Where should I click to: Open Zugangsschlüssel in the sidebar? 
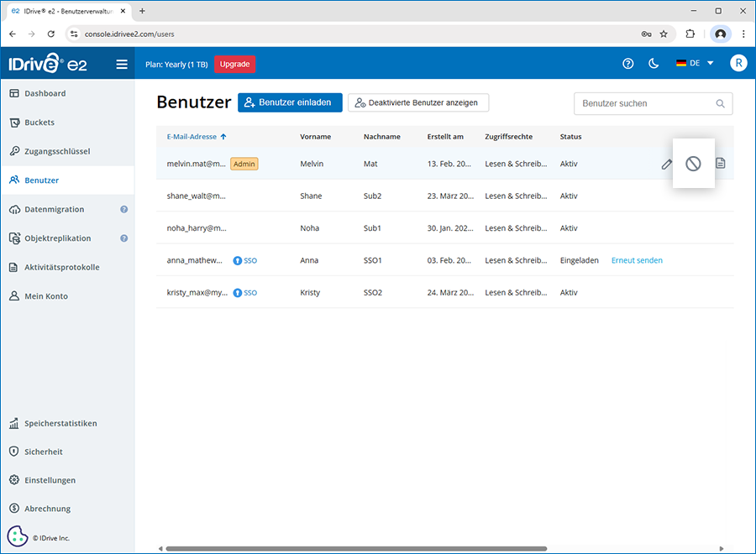pyautogui.click(x=56, y=152)
